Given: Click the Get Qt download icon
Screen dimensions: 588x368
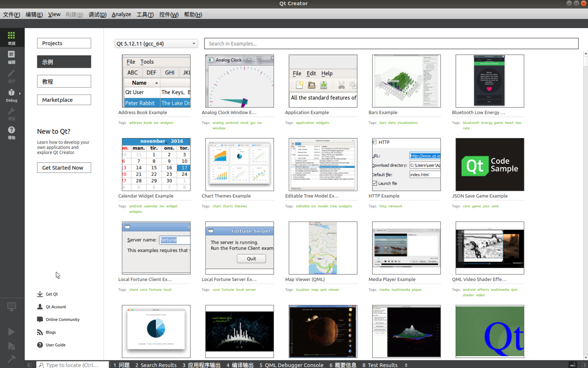Looking at the screenshot, I should [40, 294].
